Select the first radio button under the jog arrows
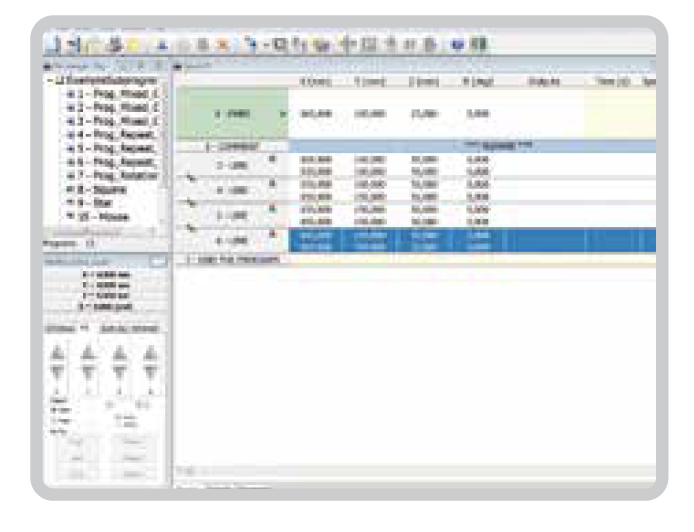694x532 pixels. tap(54, 410)
